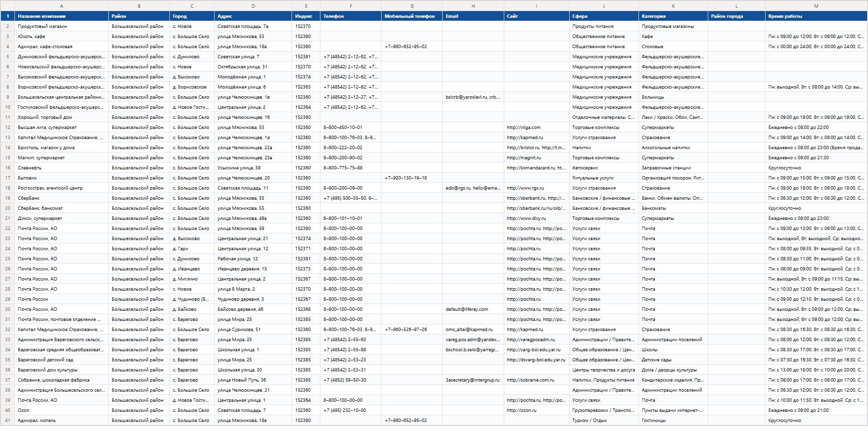Select the 'oms_altai@kapmed.ru' email cell
Screen dimensions: 868x434
click(473, 330)
